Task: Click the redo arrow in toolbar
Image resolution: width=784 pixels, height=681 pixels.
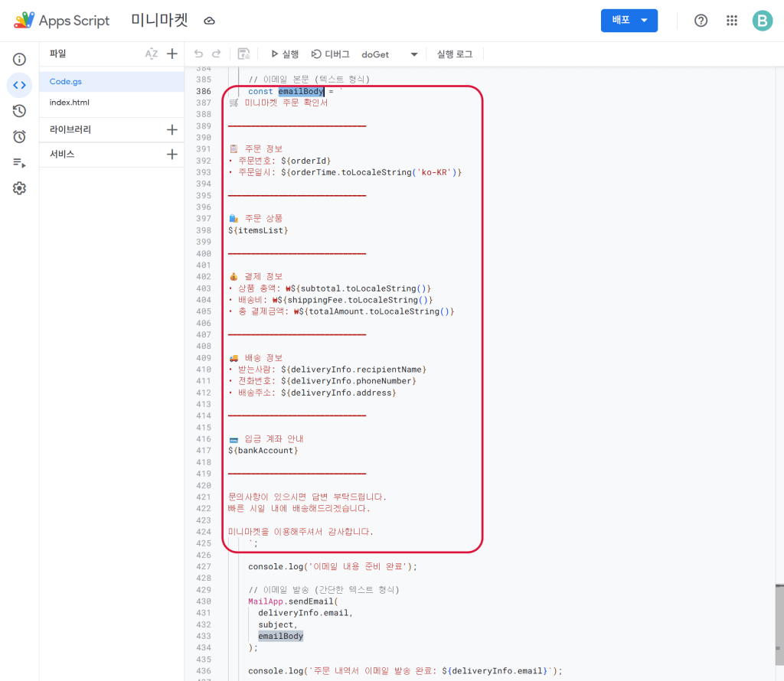Action: click(x=217, y=54)
